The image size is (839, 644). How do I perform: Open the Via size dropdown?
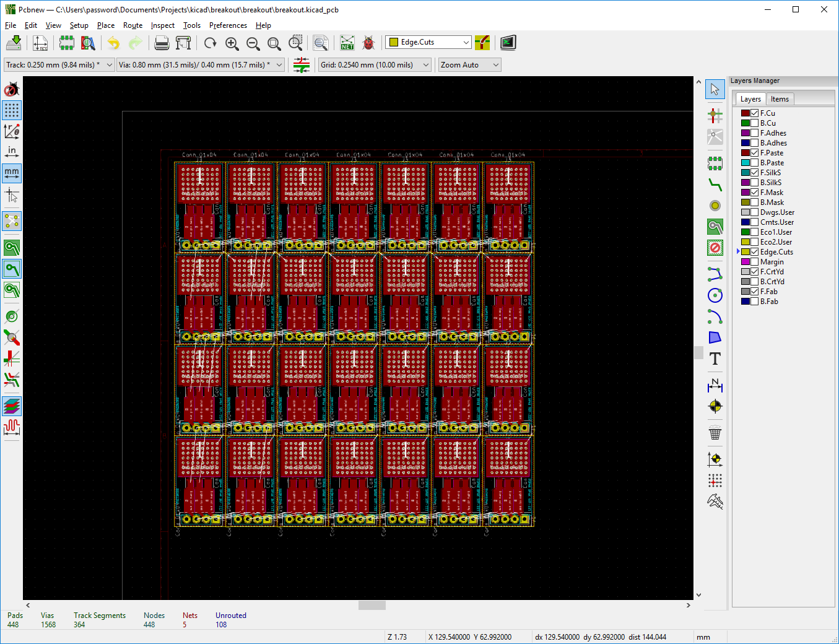click(201, 65)
